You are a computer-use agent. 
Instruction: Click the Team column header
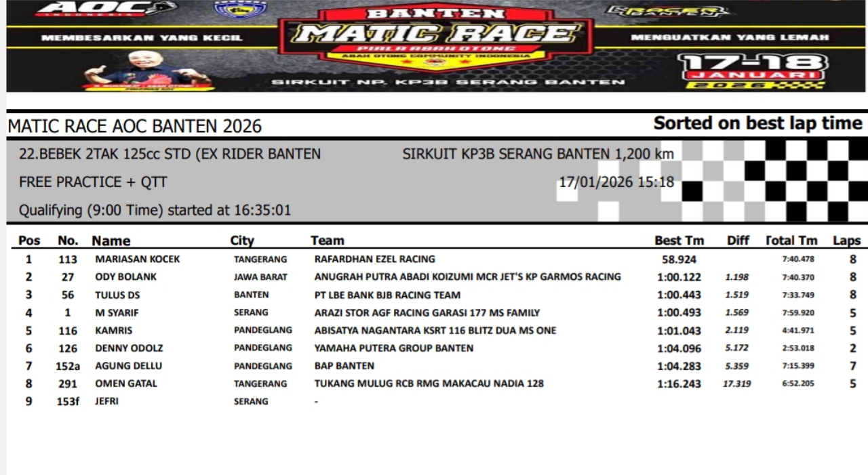click(x=327, y=241)
